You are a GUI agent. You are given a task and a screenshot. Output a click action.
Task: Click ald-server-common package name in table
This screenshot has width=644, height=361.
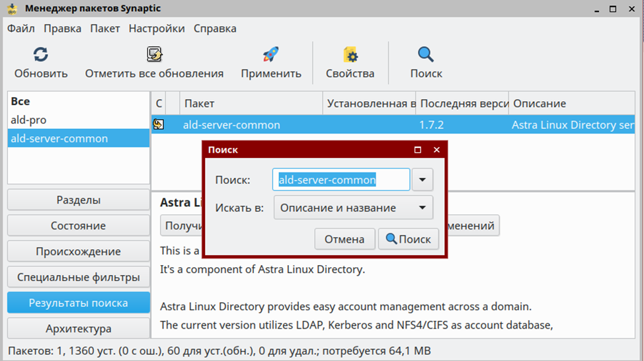click(x=231, y=125)
